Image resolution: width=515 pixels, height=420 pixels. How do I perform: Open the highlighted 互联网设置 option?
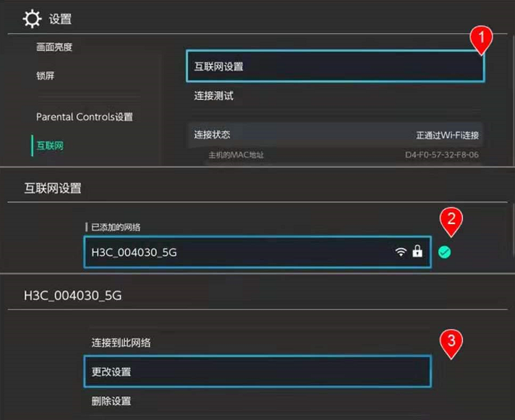click(334, 67)
